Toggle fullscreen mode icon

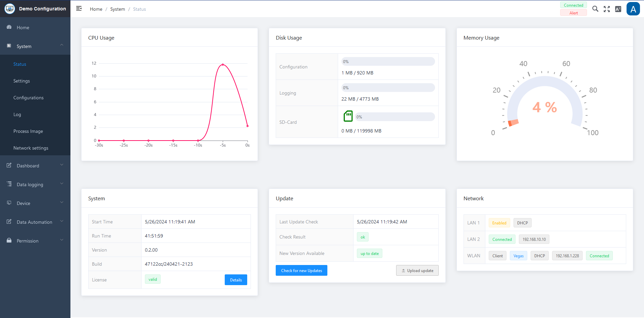click(606, 9)
